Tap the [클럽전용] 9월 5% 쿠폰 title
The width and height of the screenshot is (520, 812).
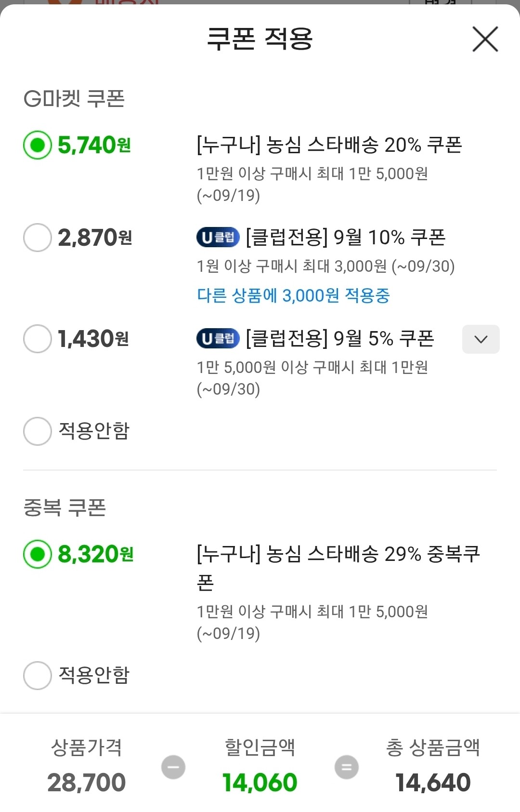340,339
